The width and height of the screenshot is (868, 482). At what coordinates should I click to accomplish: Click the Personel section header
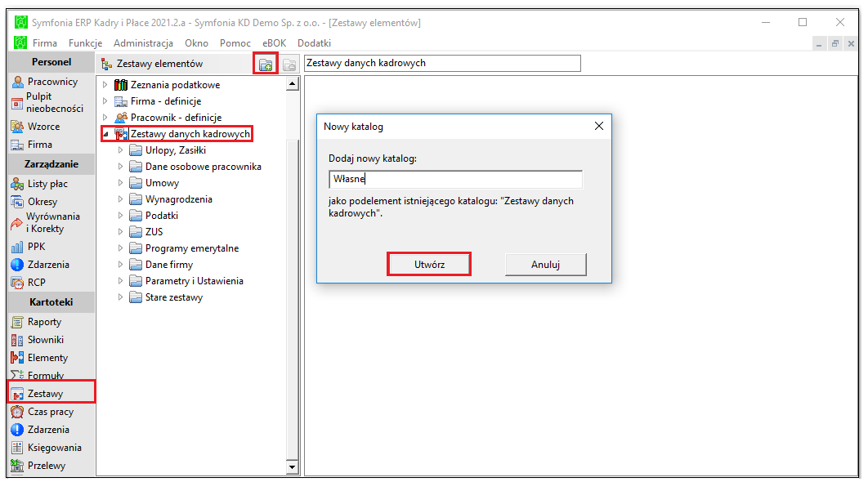(x=51, y=62)
